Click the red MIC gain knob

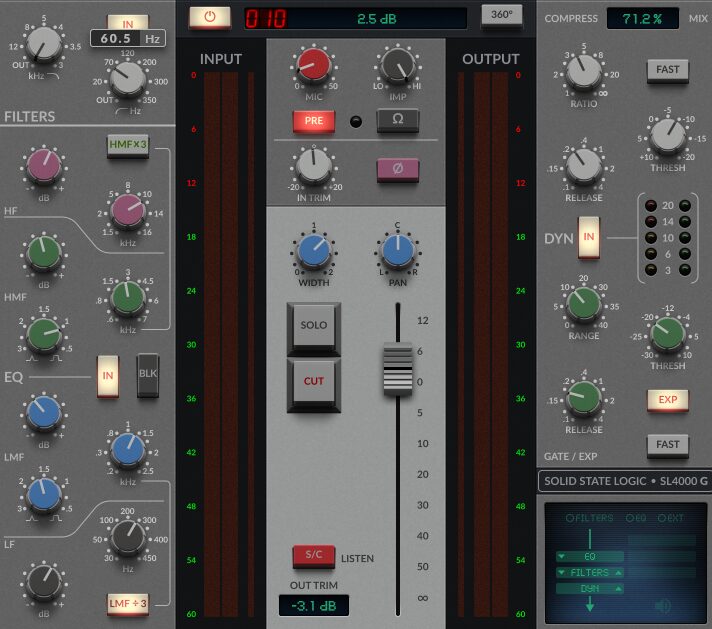tap(314, 66)
